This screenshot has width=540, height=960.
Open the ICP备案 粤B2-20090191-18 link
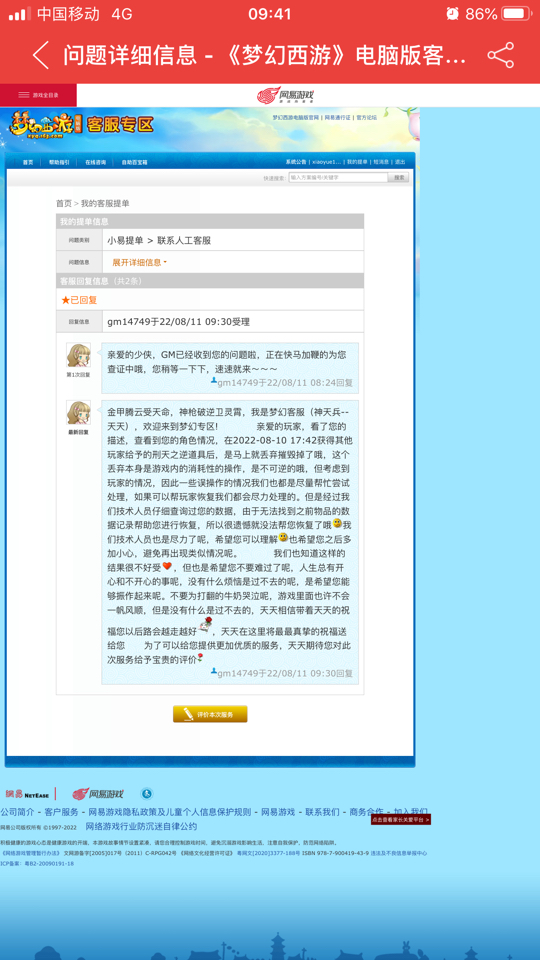(37, 864)
